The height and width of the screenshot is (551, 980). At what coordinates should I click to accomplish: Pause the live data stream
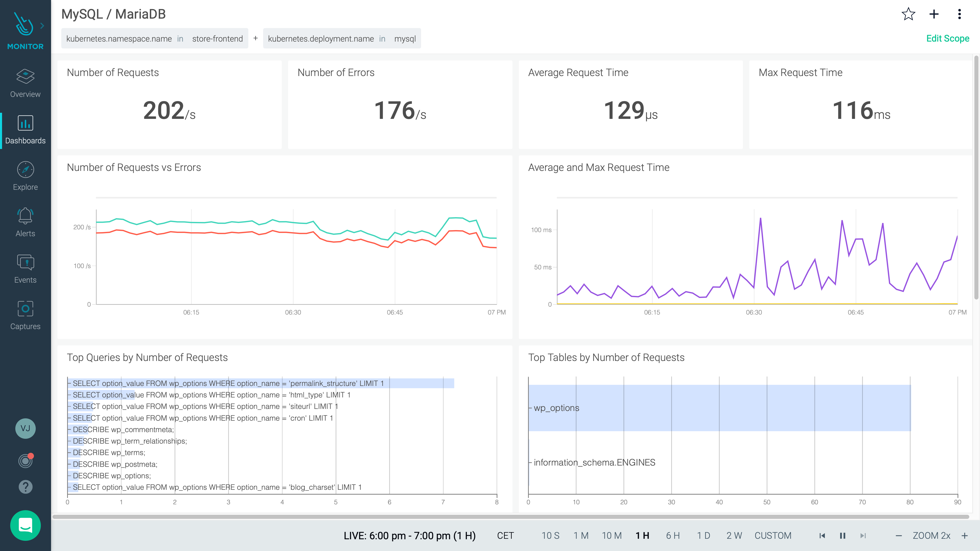click(x=842, y=535)
